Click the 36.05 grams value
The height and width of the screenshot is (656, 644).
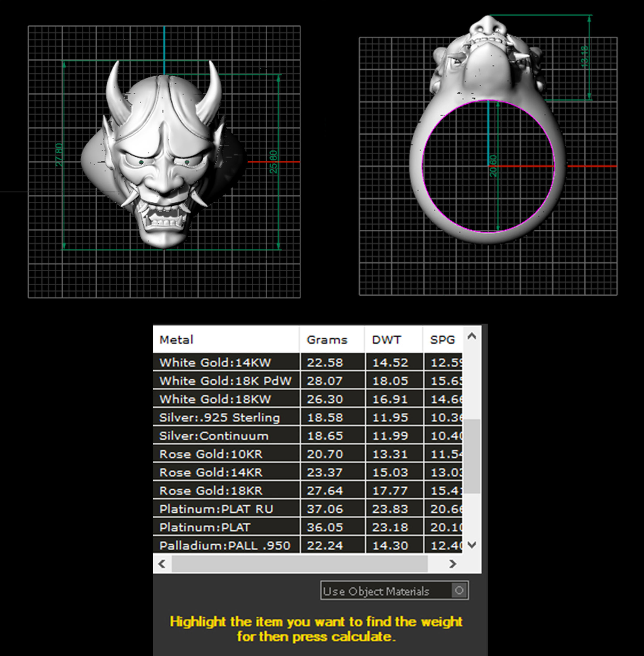pos(325,527)
